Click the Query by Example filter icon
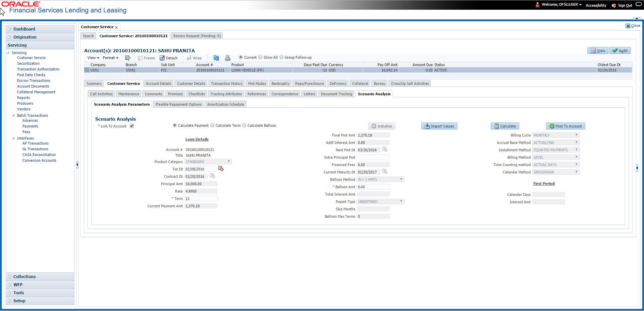This screenshot has height=311, width=644. pyautogui.click(x=127, y=58)
